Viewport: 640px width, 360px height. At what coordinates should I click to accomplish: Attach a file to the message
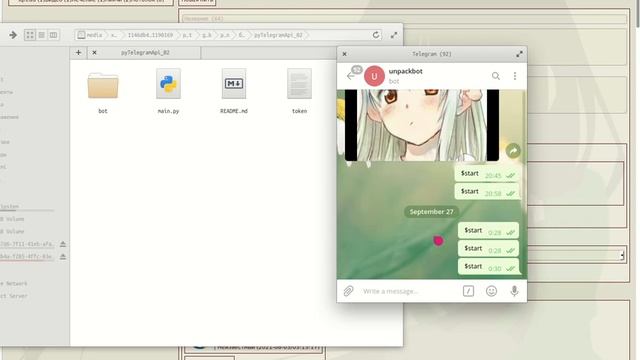click(x=348, y=291)
